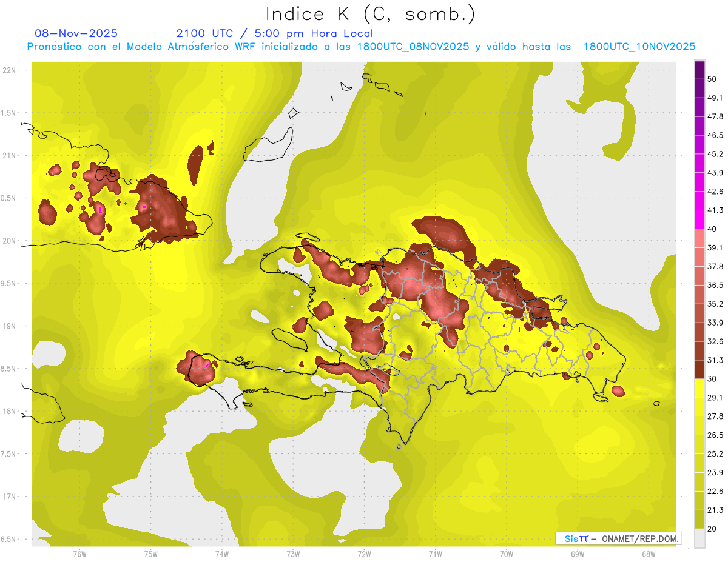Viewport: 728px width, 562px height.
Task: Click colorbar value '31.3'
Action: click(715, 360)
